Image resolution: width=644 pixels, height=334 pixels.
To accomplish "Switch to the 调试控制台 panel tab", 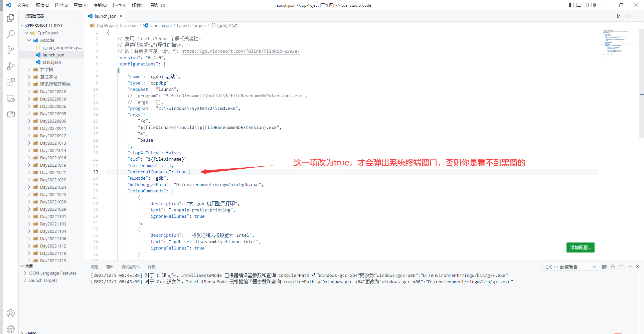I will click(x=131, y=267).
